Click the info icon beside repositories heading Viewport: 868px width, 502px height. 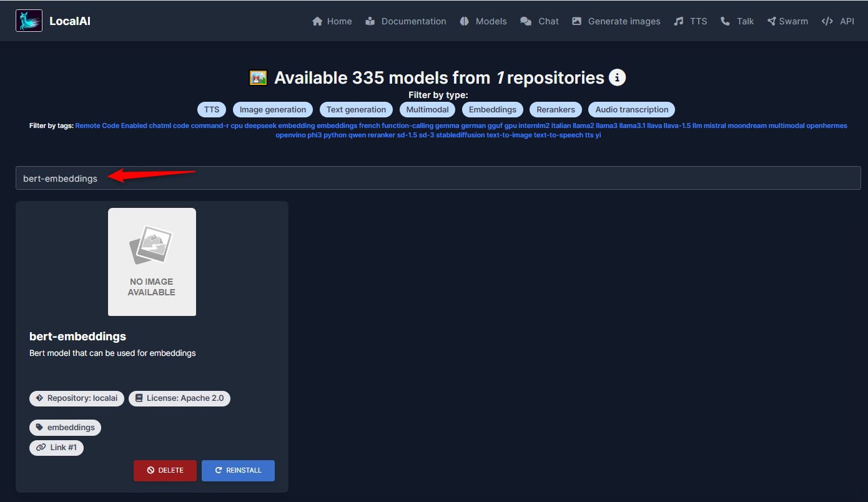click(x=617, y=77)
